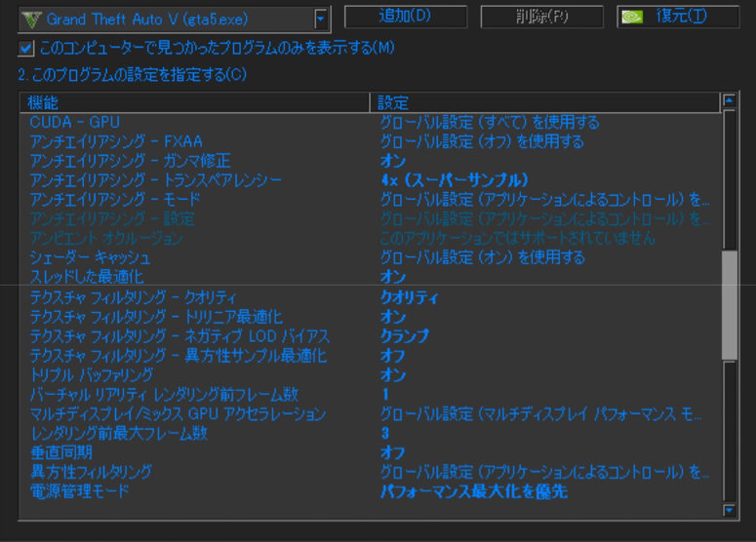Click アンチエイリアシング - モード value グローバル設定
This screenshot has height=542, width=756.
(x=545, y=200)
